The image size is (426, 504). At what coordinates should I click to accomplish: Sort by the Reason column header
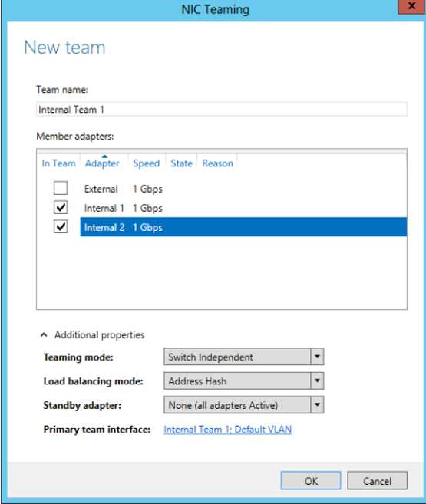coord(218,163)
